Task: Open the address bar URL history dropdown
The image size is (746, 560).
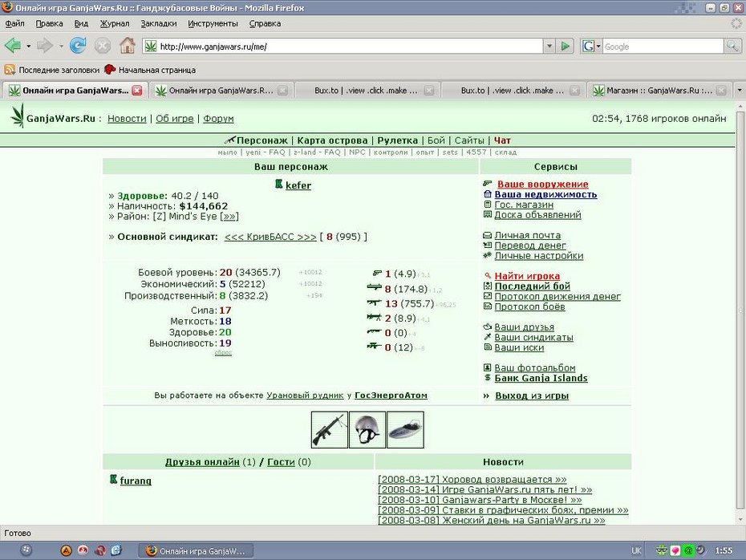Action: pyautogui.click(x=549, y=47)
